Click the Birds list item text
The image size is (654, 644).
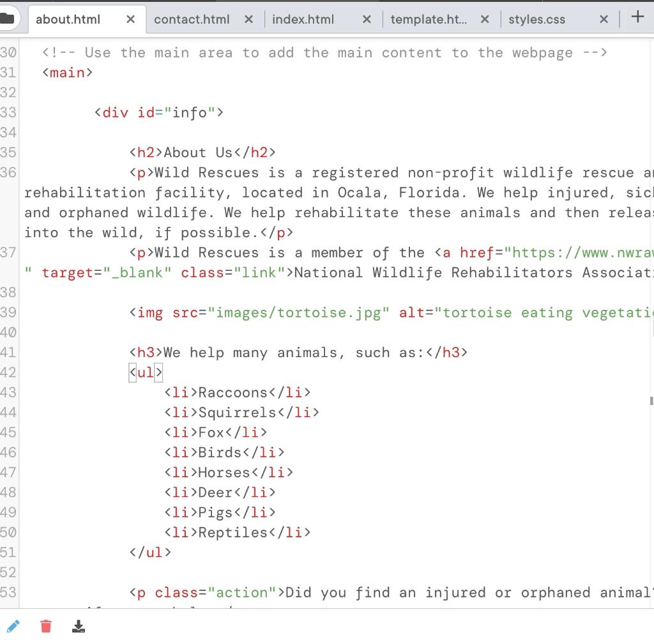coord(220,452)
